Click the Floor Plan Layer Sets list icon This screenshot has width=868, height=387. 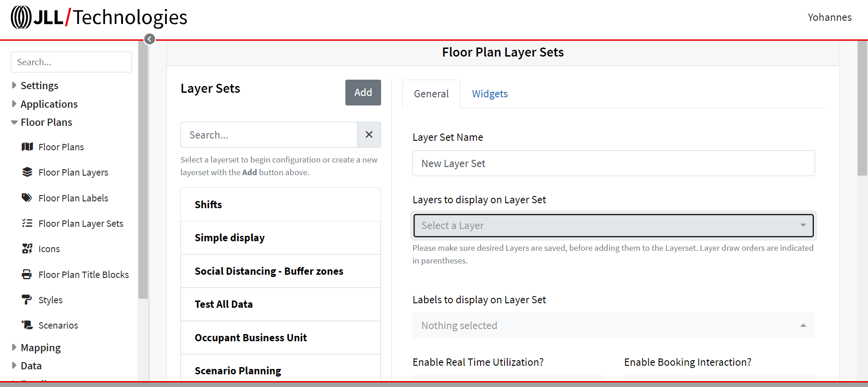point(27,223)
